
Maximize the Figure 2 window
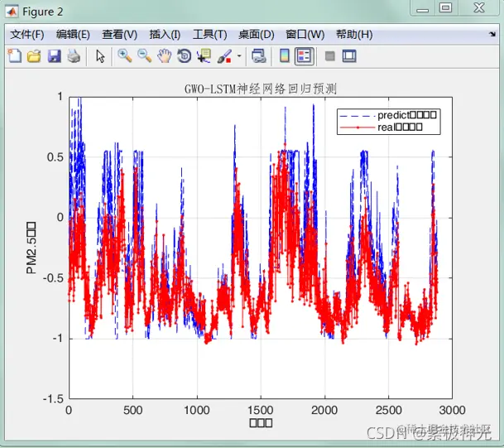[x=446, y=7]
